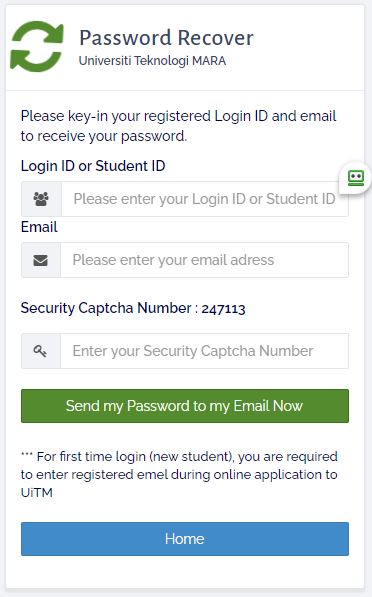Viewport: 372px width, 597px height.
Task: Click the UiTM word in the footnote
Action: click(x=37, y=493)
